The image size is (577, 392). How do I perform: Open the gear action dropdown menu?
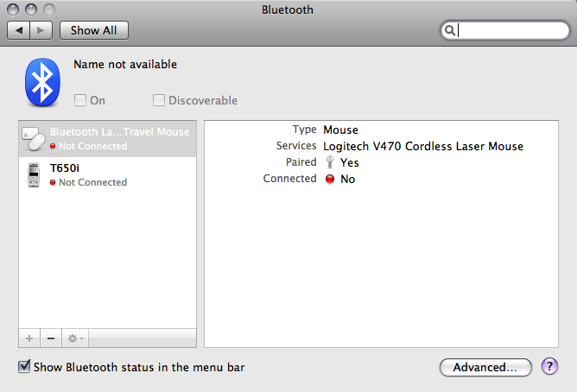coord(76,338)
